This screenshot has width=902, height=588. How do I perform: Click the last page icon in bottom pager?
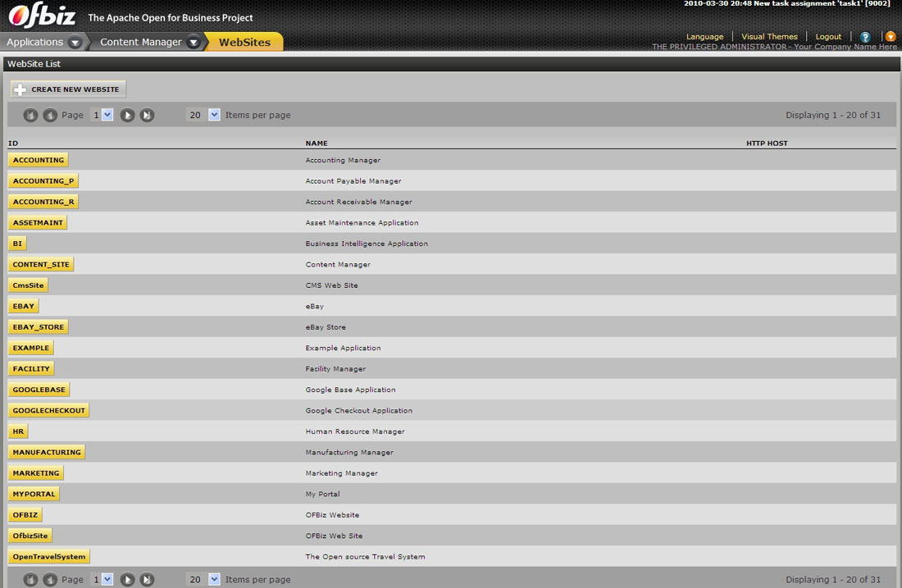click(147, 579)
